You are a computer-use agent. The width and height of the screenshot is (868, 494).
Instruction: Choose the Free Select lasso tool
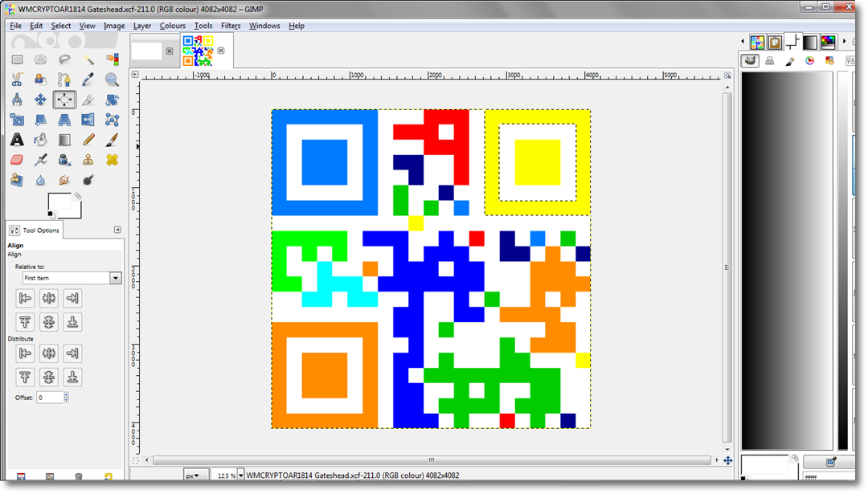(x=64, y=59)
